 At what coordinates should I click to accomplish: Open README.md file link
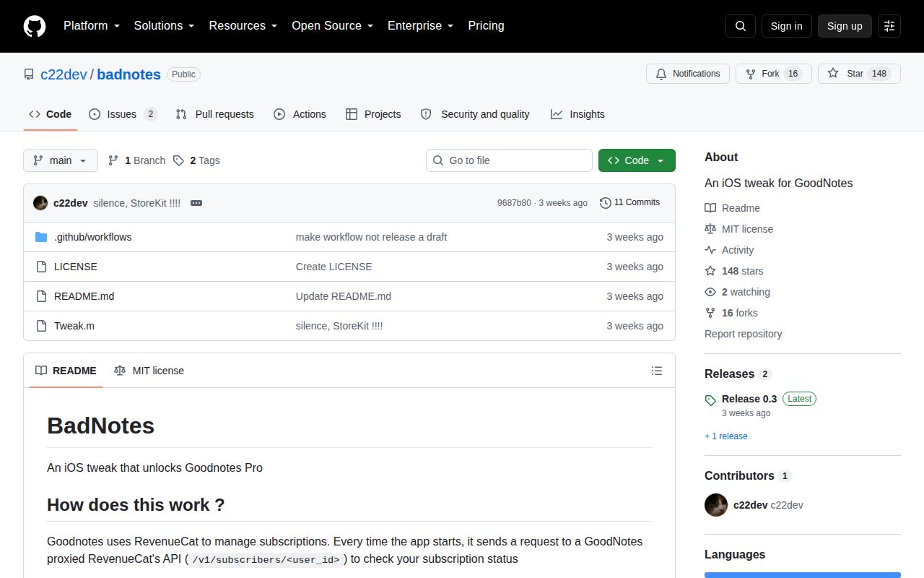[84, 296]
